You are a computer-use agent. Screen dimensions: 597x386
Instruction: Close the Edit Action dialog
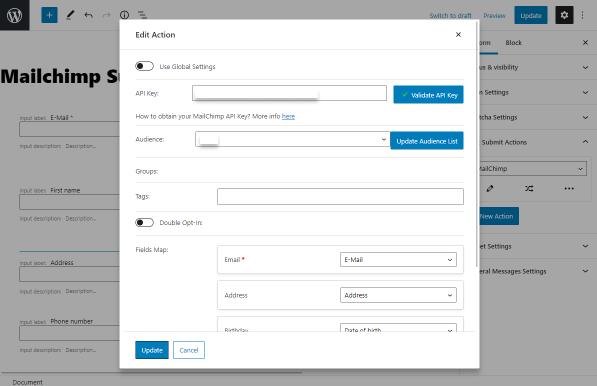point(458,35)
